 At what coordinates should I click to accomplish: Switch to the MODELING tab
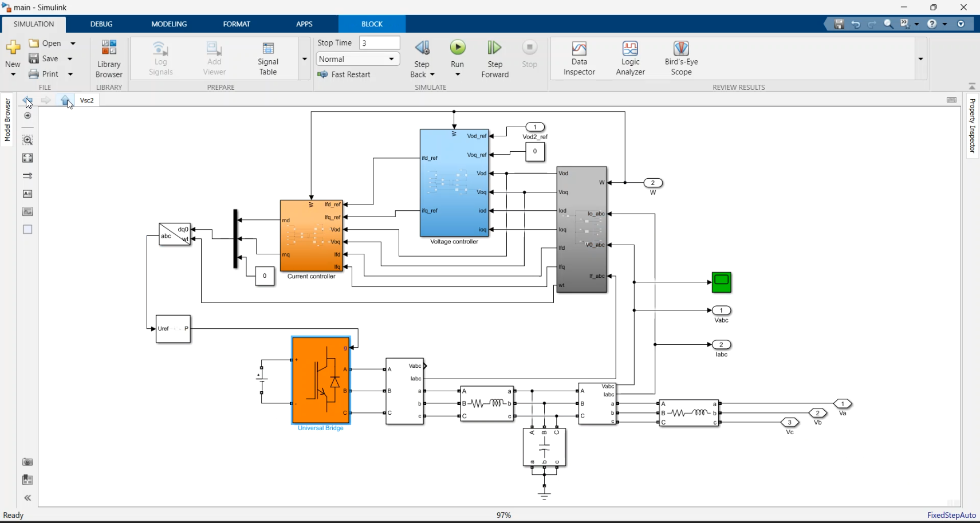[169, 24]
